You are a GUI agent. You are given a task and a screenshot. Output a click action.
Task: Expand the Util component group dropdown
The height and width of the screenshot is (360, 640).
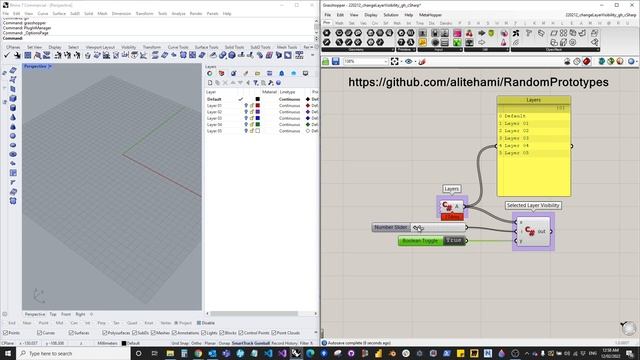click(507, 50)
